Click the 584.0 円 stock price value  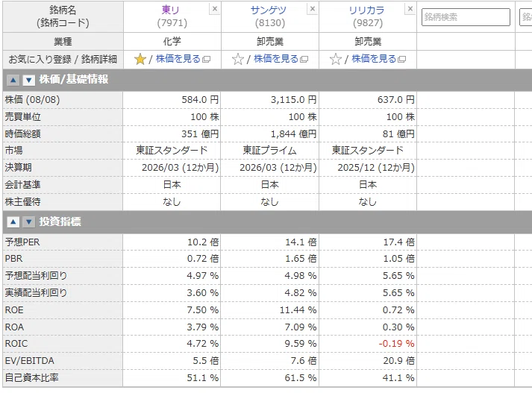pos(200,100)
